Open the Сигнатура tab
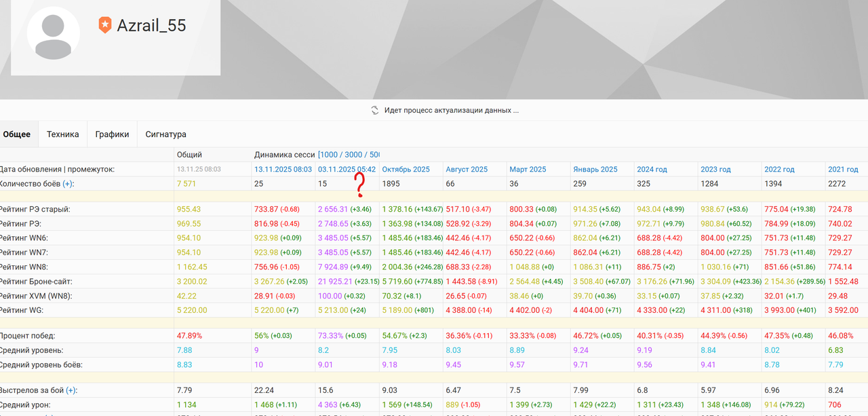This screenshot has width=868, height=416. (165, 134)
